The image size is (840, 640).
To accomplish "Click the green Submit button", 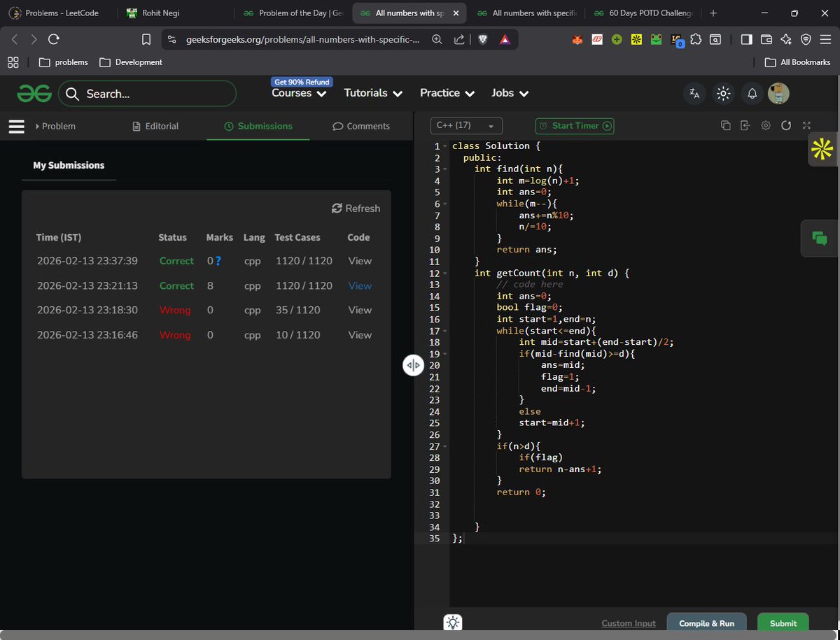I will [783, 623].
